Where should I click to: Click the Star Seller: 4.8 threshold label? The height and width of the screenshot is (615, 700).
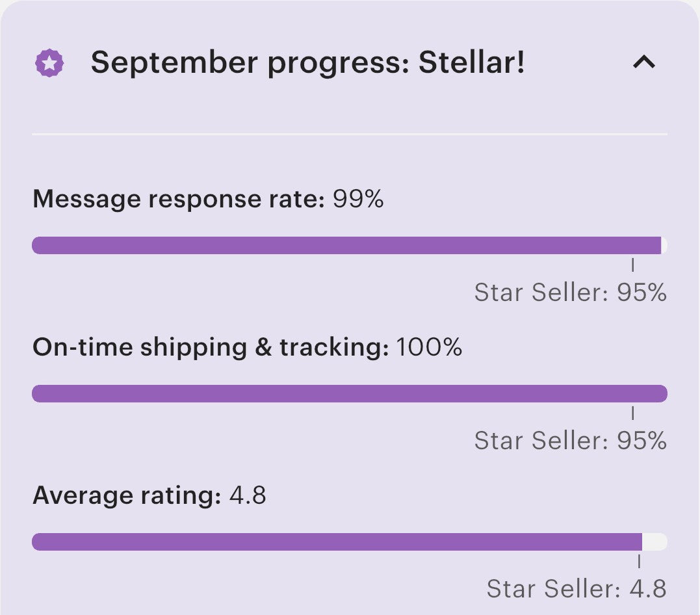(x=577, y=588)
